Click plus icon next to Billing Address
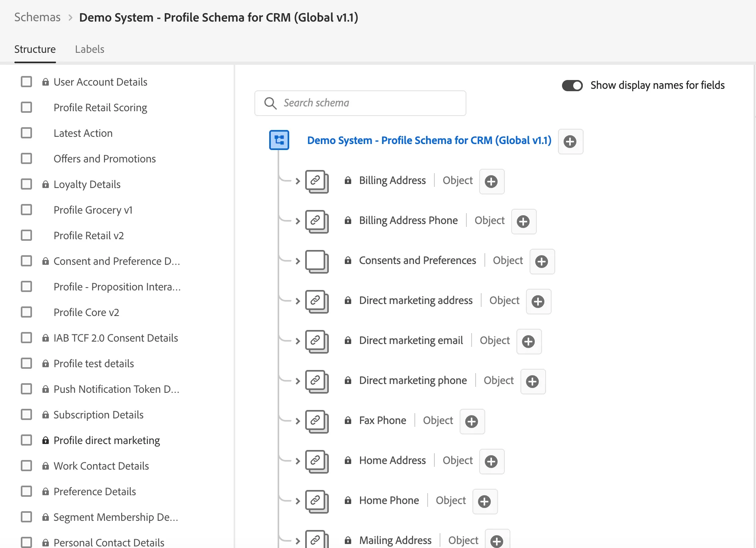Screen dimensions: 756x548 (492, 181)
